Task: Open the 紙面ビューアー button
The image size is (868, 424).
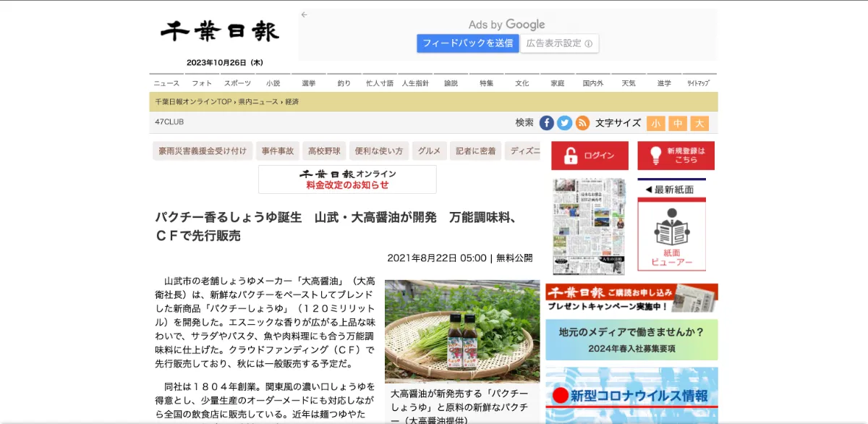Action: 671,235
